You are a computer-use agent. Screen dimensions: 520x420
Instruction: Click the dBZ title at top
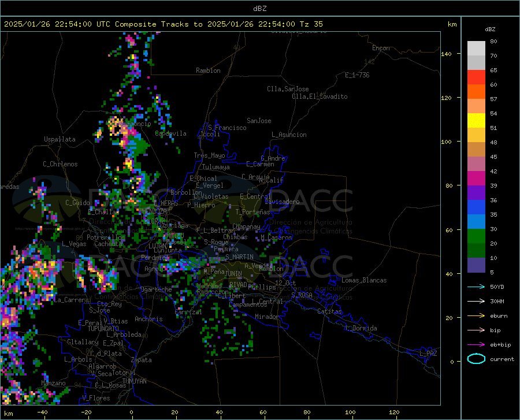(x=259, y=9)
